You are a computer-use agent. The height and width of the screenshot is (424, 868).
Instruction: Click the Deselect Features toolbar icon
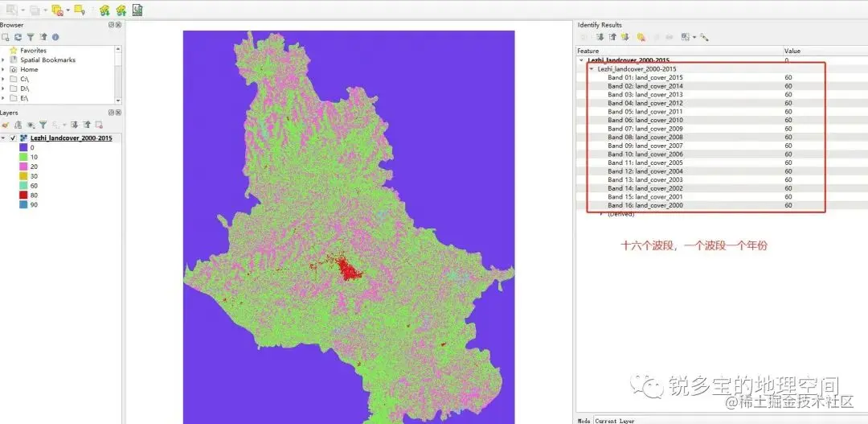(57, 10)
